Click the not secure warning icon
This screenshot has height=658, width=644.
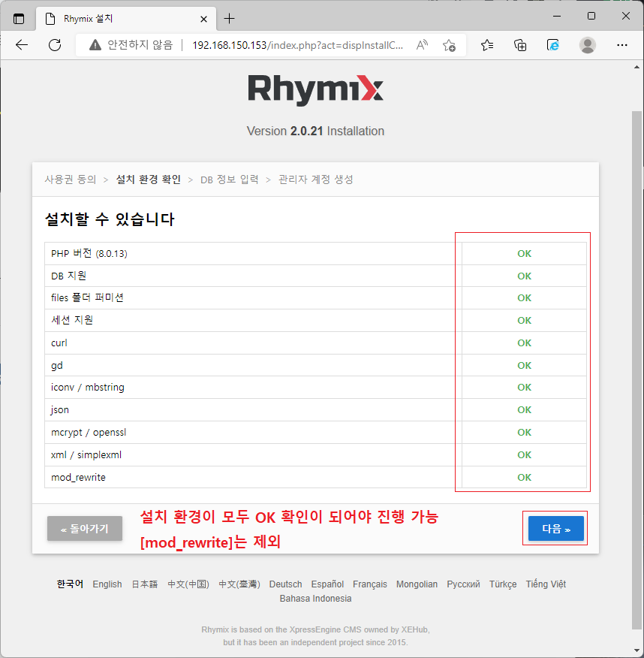[x=95, y=45]
